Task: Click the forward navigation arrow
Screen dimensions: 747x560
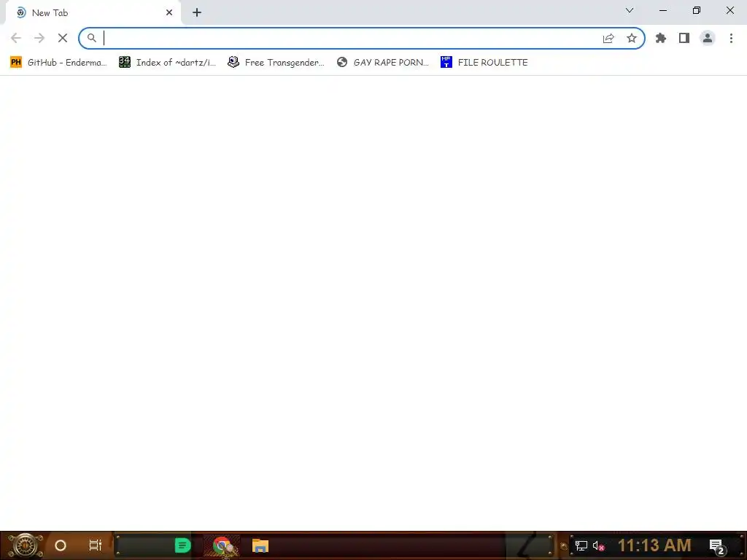Action: tap(39, 38)
